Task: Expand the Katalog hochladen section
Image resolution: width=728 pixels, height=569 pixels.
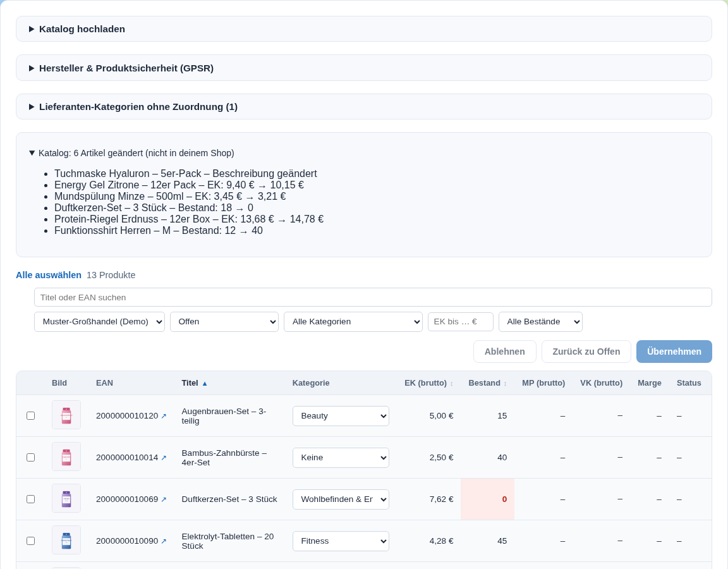Action: click(364, 29)
